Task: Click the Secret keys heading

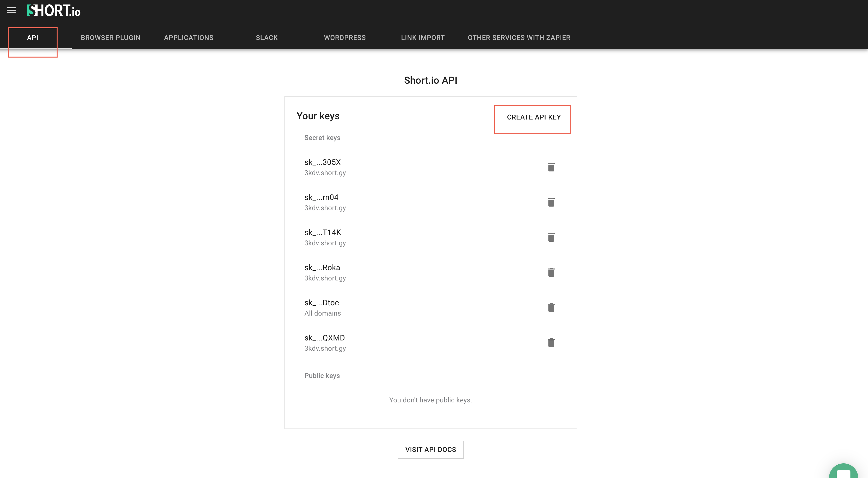Action: [322, 138]
